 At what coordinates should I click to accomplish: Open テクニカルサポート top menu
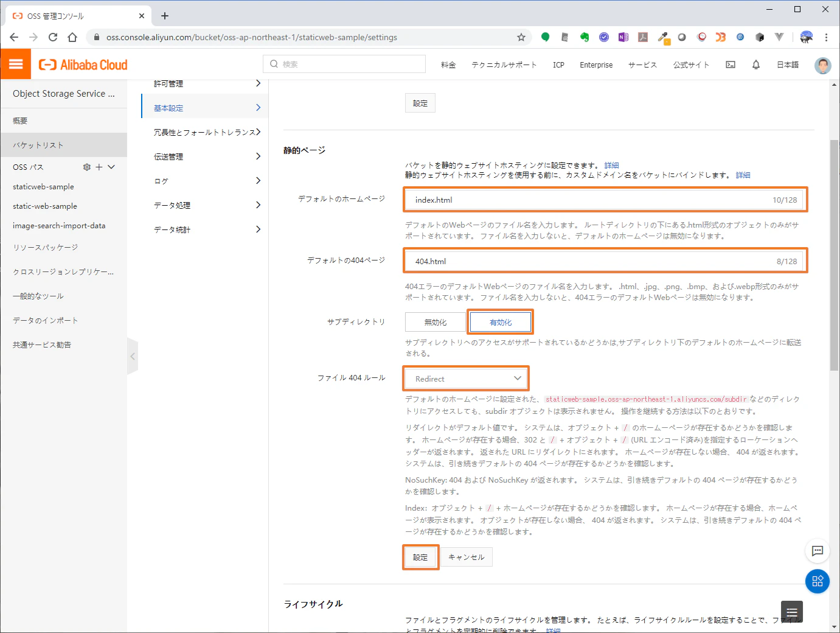[504, 65]
